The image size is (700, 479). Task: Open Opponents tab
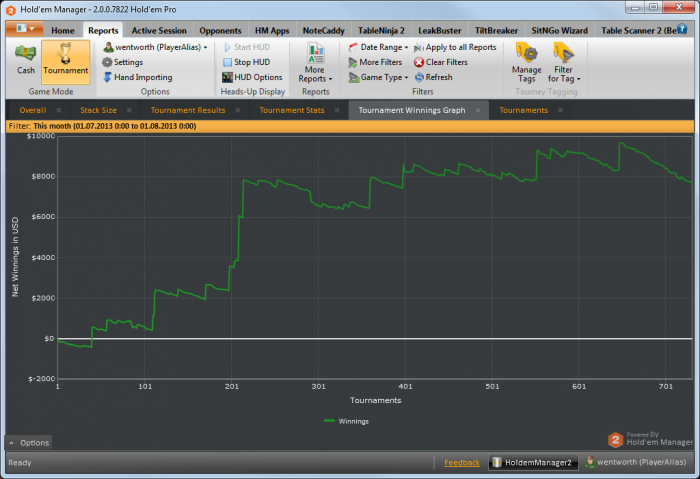coord(220,30)
